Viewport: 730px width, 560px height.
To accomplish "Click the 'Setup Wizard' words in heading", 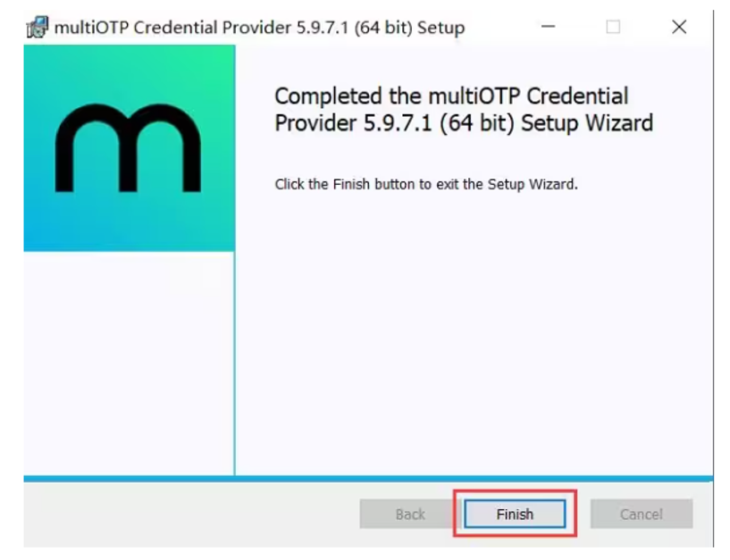I will [x=587, y=123].
